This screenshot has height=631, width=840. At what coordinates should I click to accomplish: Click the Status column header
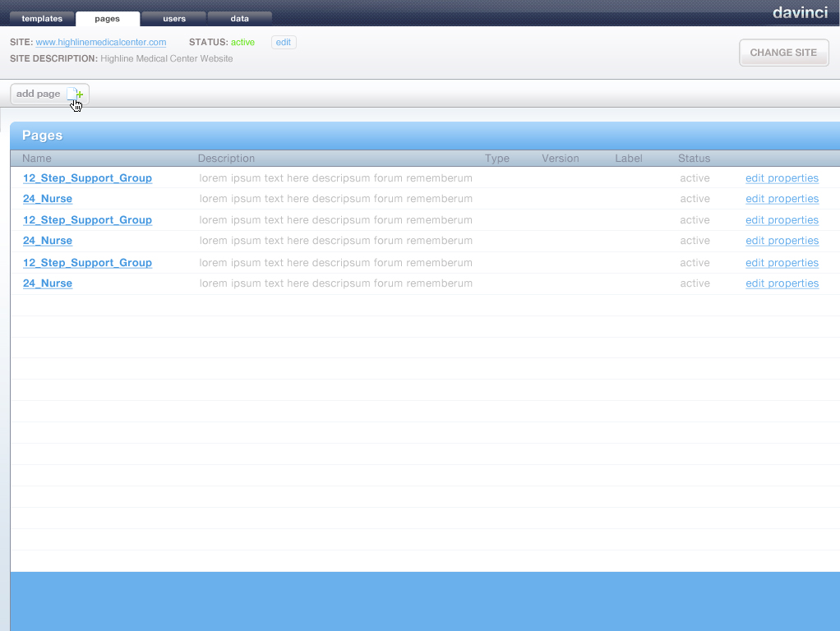coord(694,159)
